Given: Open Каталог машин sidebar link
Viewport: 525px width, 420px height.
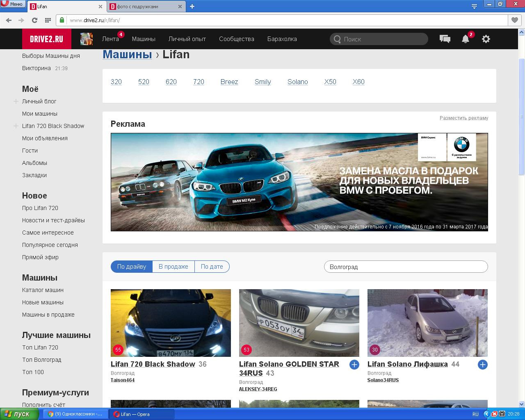Looking at the screenshot, I should [x=43, y=290].
